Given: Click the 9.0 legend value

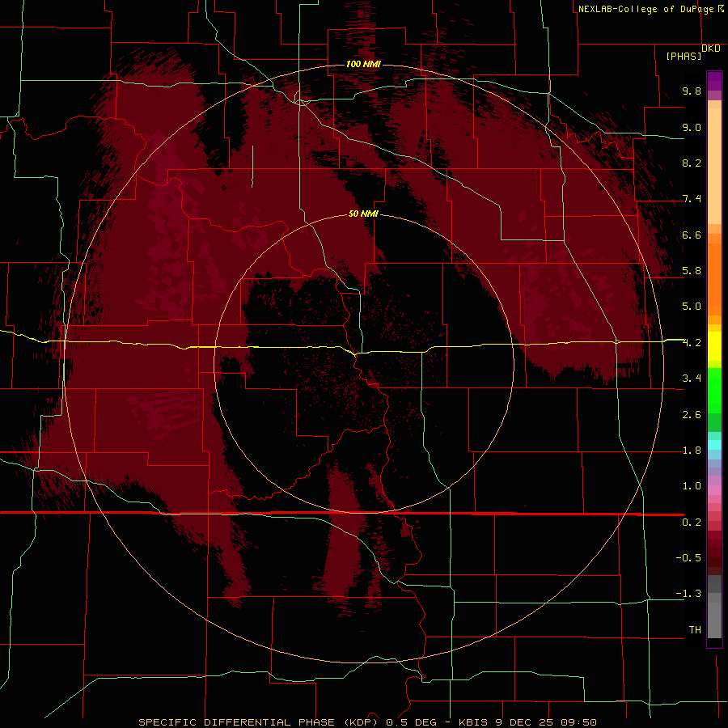Looking at the screenshot, I should tap(692, 127).
